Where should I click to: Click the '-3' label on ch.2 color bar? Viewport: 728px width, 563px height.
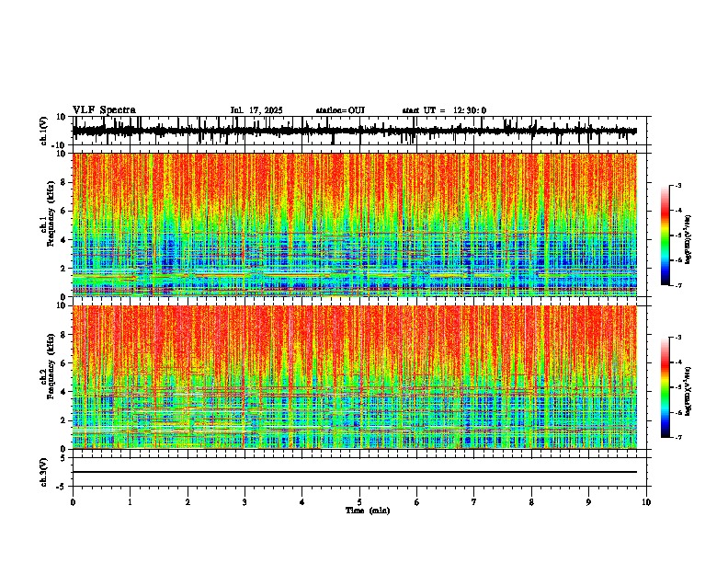[677, 338]
